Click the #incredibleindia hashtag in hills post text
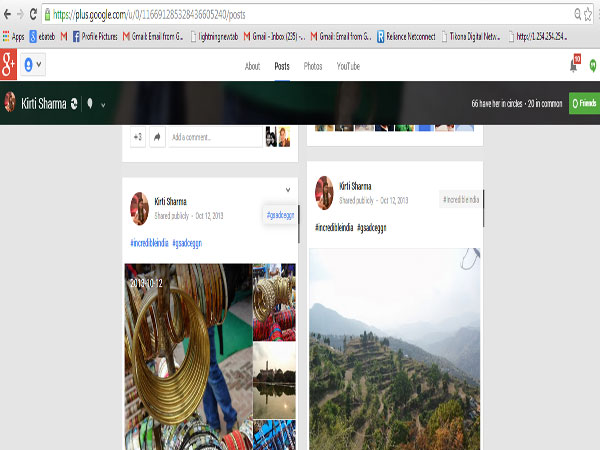Viewport: 600px width, 450px height. [x=334, y=228]
